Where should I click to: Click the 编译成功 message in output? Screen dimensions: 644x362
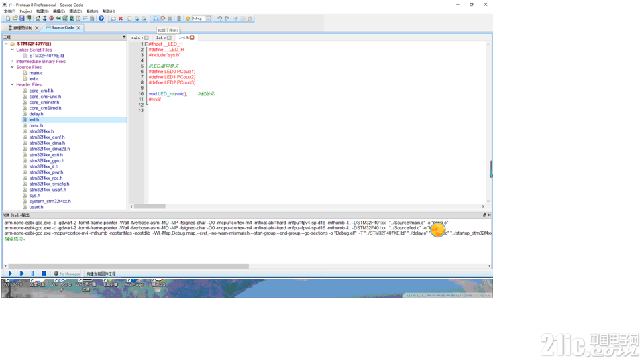click(15, 239)
